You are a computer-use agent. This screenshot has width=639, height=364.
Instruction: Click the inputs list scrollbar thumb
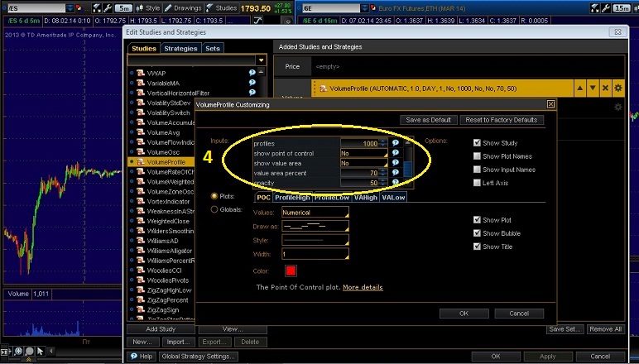pyautogui.click(x=407, y=169)
